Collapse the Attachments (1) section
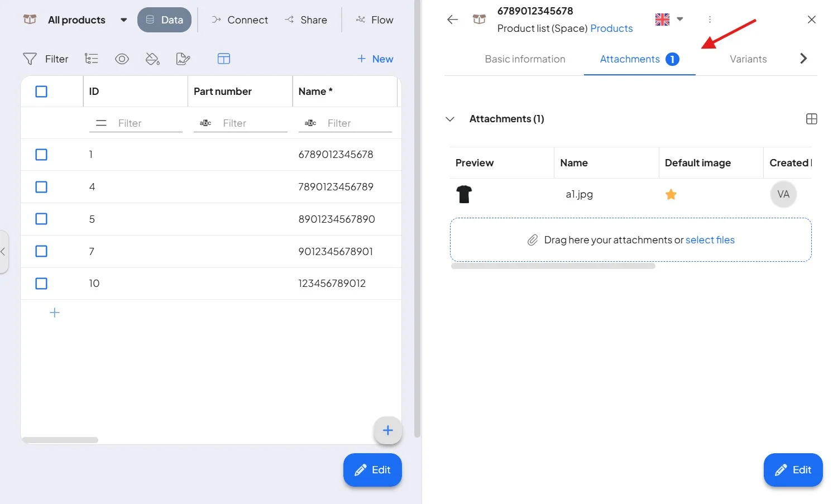 (450, 119)
